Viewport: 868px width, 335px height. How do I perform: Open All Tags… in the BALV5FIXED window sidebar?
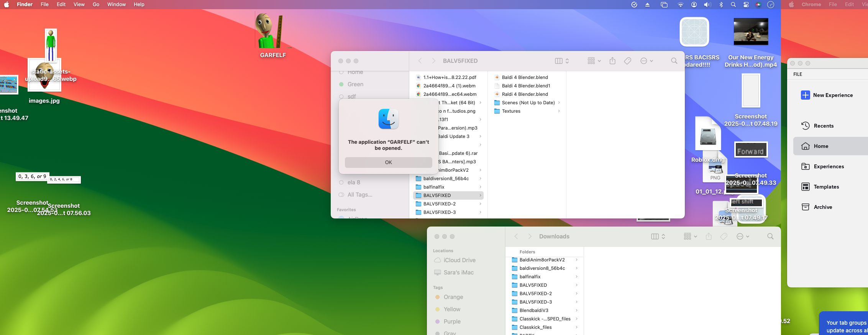[x=360, y=195]
